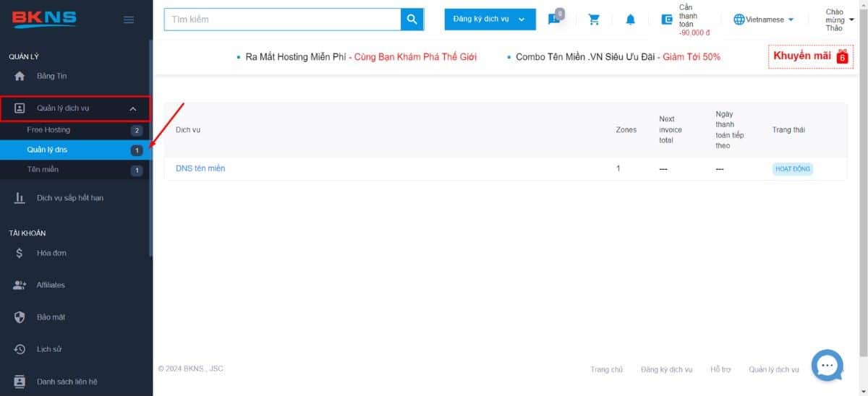
Task: Click the wallet payment icon
Action: coord(667,20)
